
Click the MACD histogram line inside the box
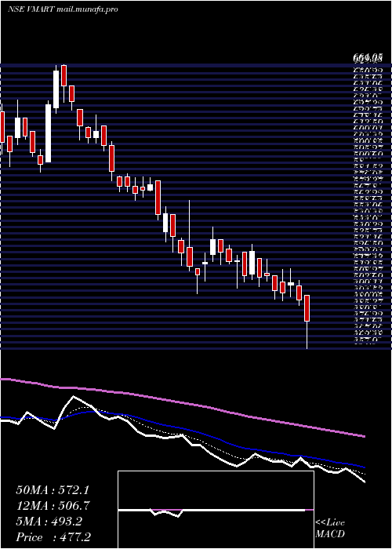tap(216, 511)
